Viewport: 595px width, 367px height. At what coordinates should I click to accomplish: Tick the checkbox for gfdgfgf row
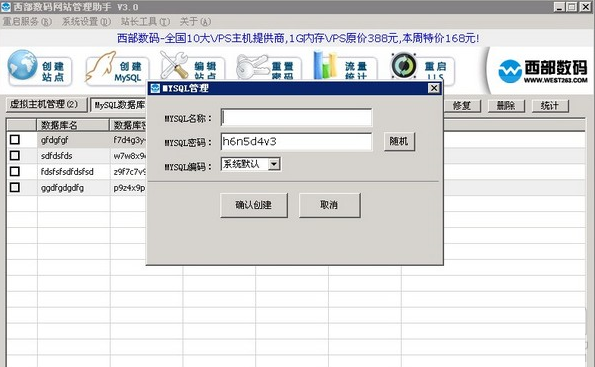[x=15, y=140]
